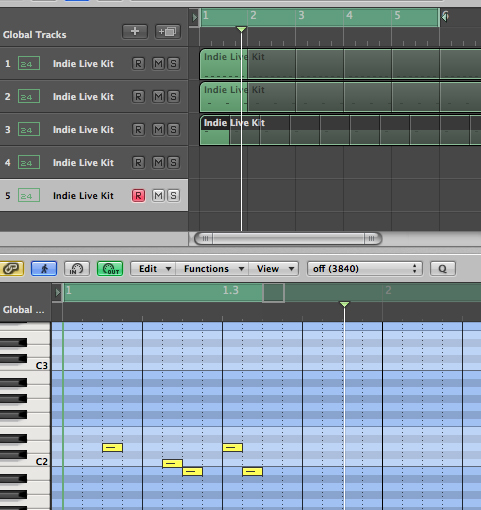Disable record on track 5
The image size is (481, 510).
pos(138,195)
